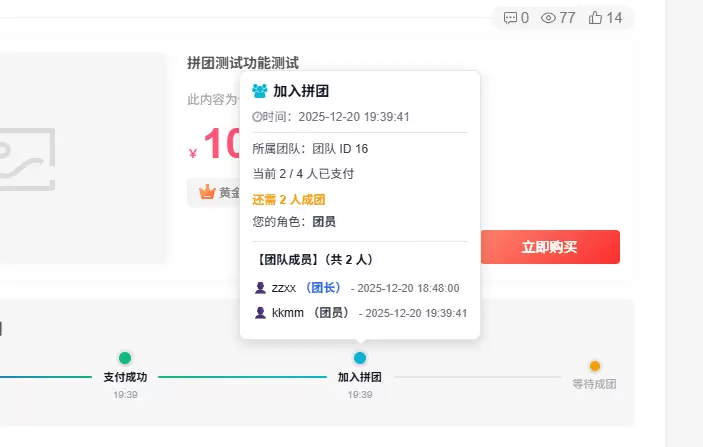Click the eye views icon

[548, 18]
